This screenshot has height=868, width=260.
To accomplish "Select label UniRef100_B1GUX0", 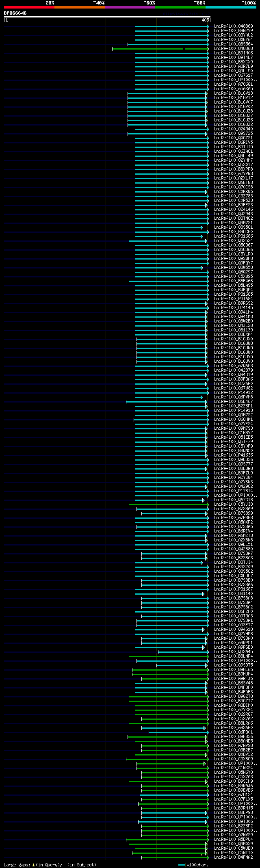I will pos(233,339).
